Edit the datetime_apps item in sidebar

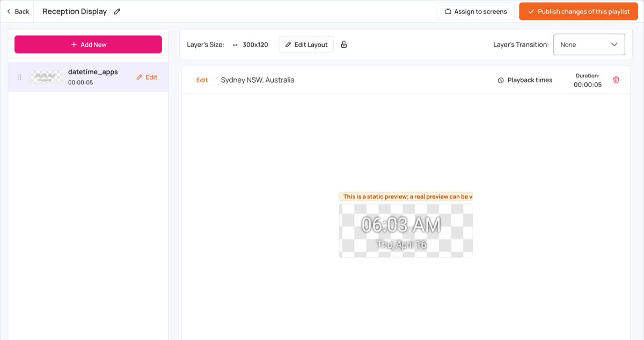(x=147, y=77)
